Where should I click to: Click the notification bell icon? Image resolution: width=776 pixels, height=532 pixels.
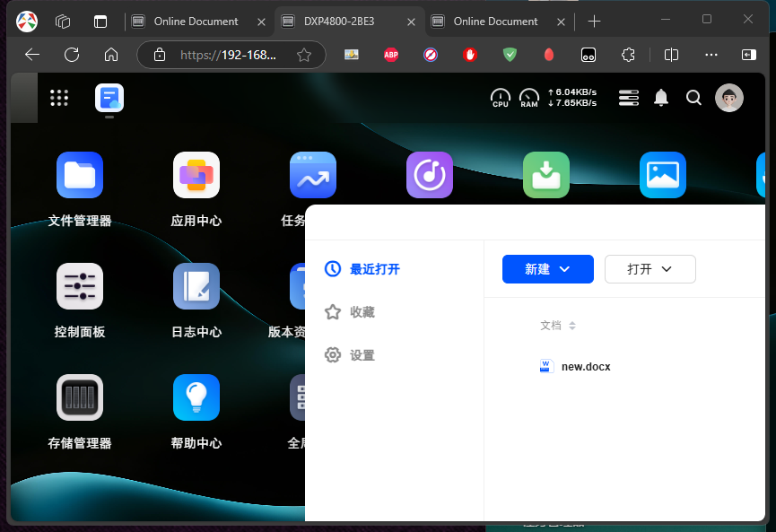661,98
